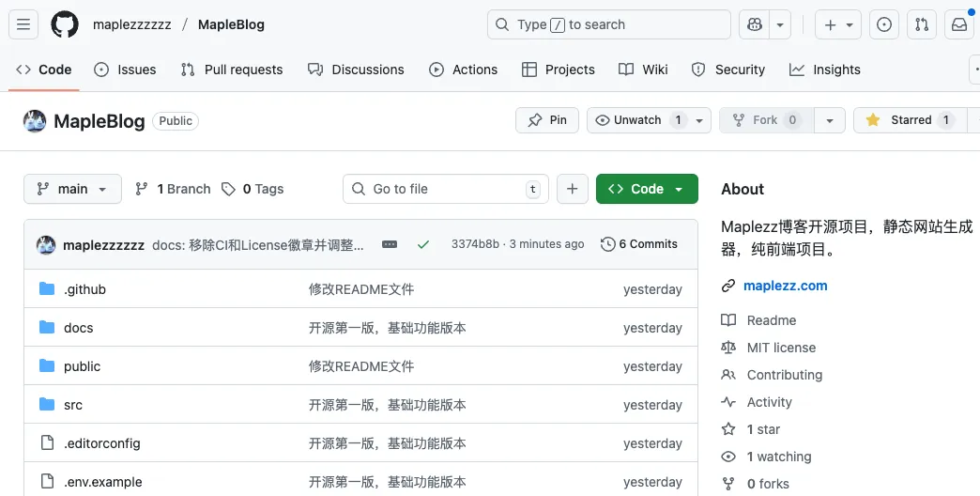Open the docs folder
Image resolution: width=980 pixels, height=496 pixels.
(79, 328)
